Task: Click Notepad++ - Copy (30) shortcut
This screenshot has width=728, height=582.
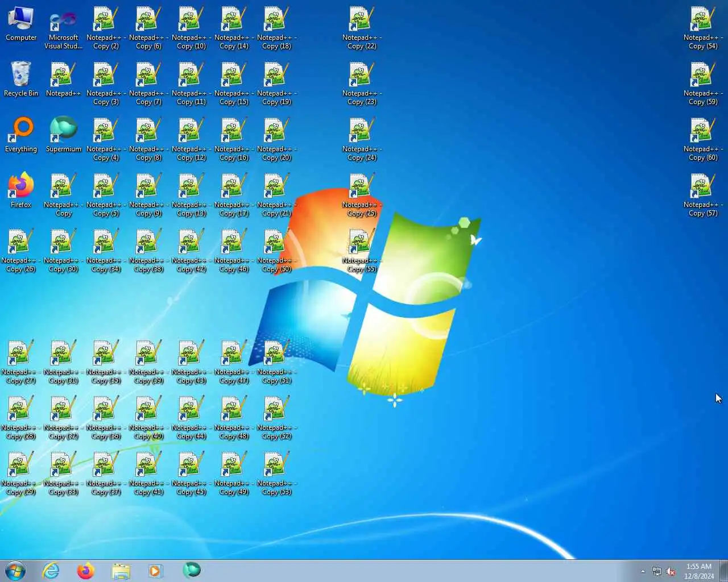Action: pos(64,251)
